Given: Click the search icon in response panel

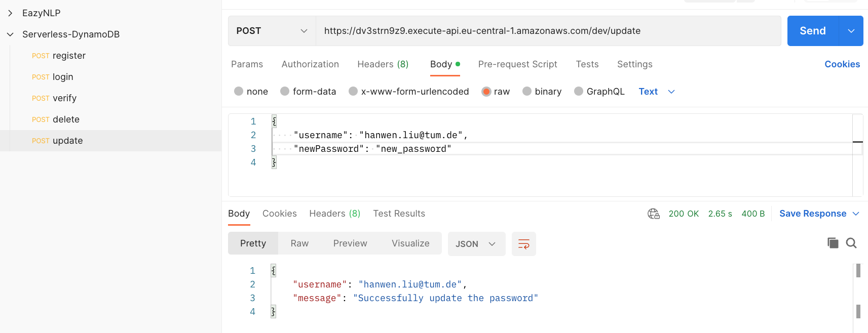Looking at the screenshot, I should point(851,243).
